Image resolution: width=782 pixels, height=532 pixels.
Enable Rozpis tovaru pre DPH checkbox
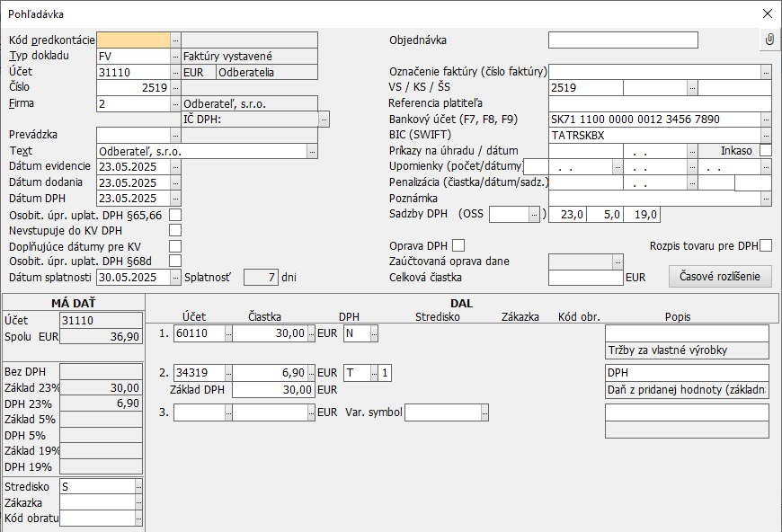pyautogui.click(x=766, y=245)
